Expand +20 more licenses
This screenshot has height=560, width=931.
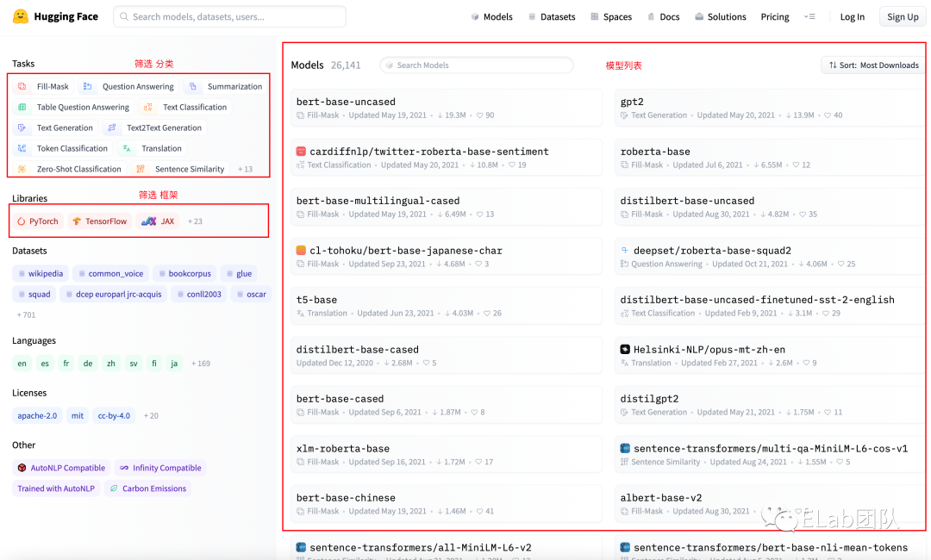[151, 416]
